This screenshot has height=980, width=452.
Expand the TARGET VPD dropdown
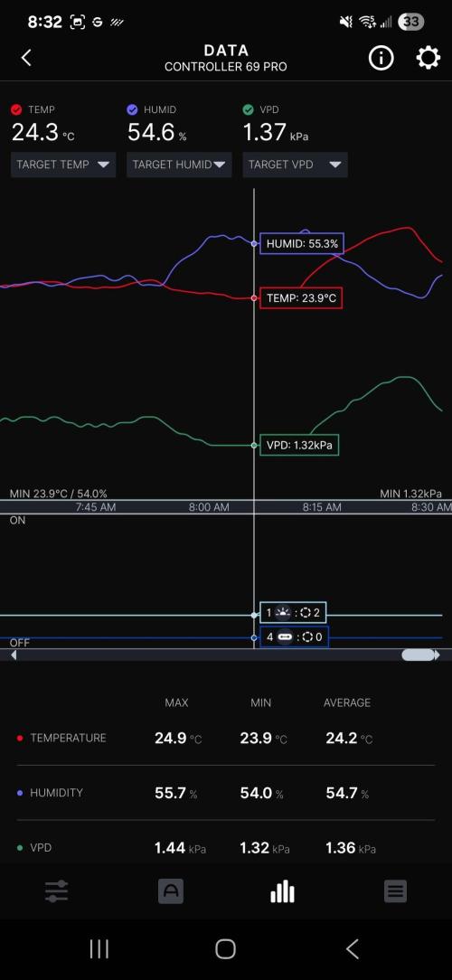click(295, 165)
